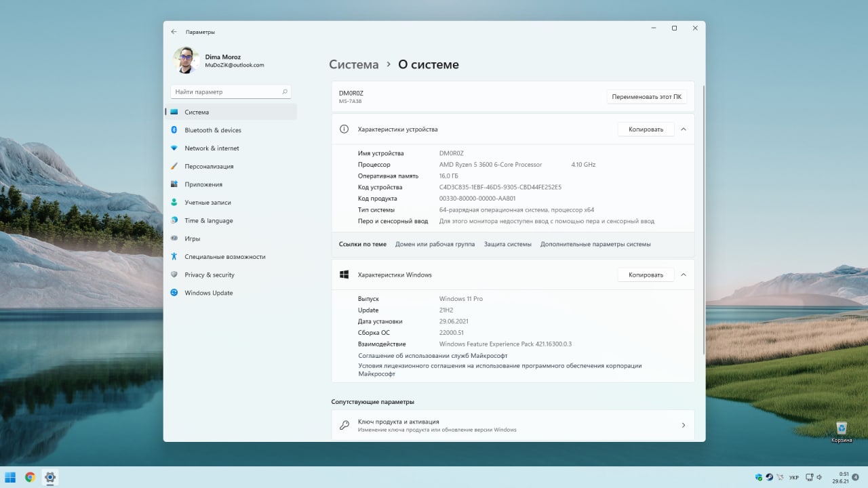This screenshot has height=488, width=868.
Task: Open Соглашение об использовании служб Майкрософт link
Action: [433, 355]
